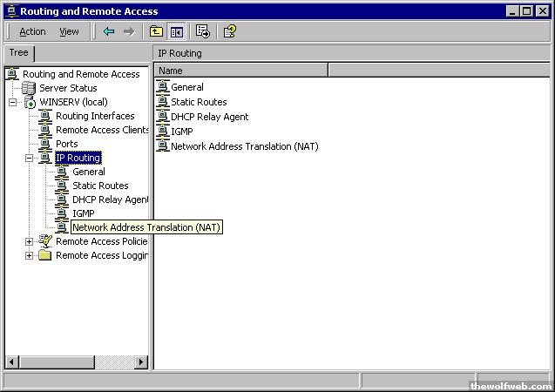The image size is (555, 392).
Task: Switch to the Tree tab
Action: click(x=18, y=53)
